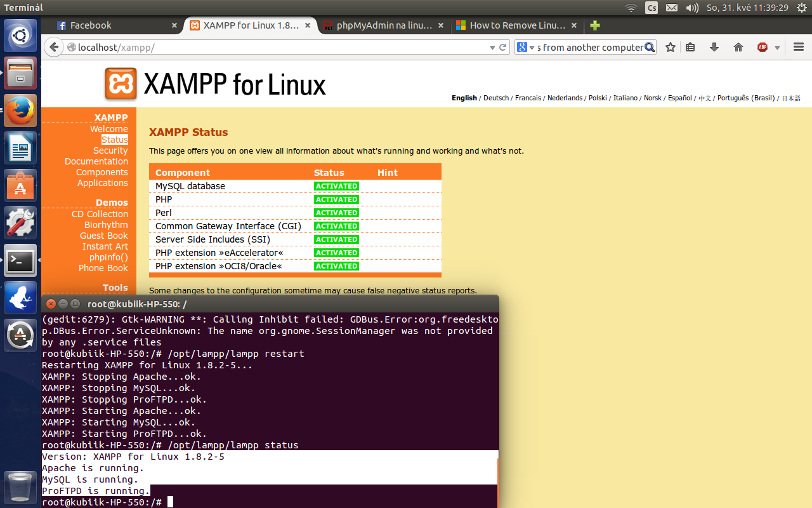
Task: Switch to the How to Remove Linux tab
Action: [x=517, y=25]
